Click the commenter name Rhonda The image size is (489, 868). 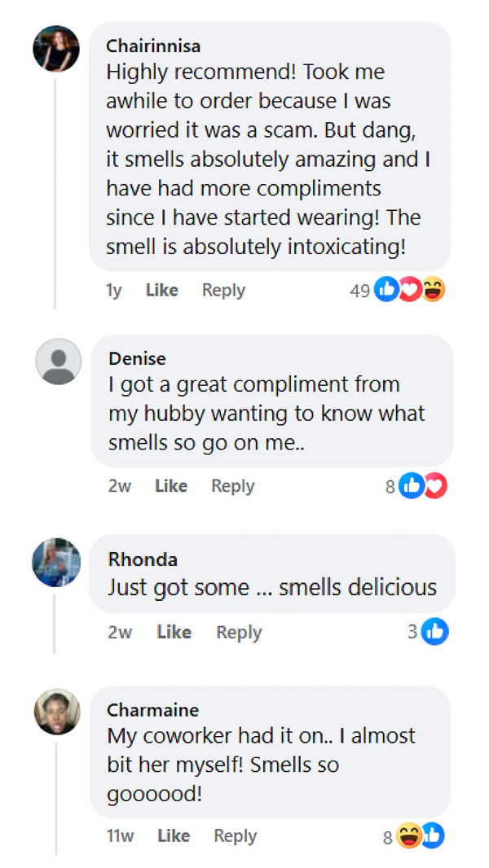point(142,559)
